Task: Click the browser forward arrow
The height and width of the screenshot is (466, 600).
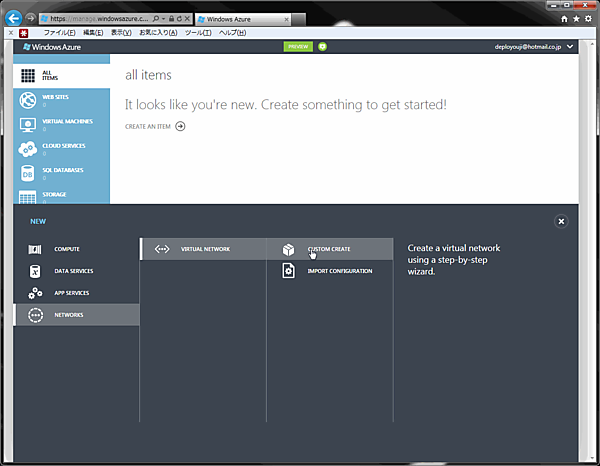Action: click(31, 18)
